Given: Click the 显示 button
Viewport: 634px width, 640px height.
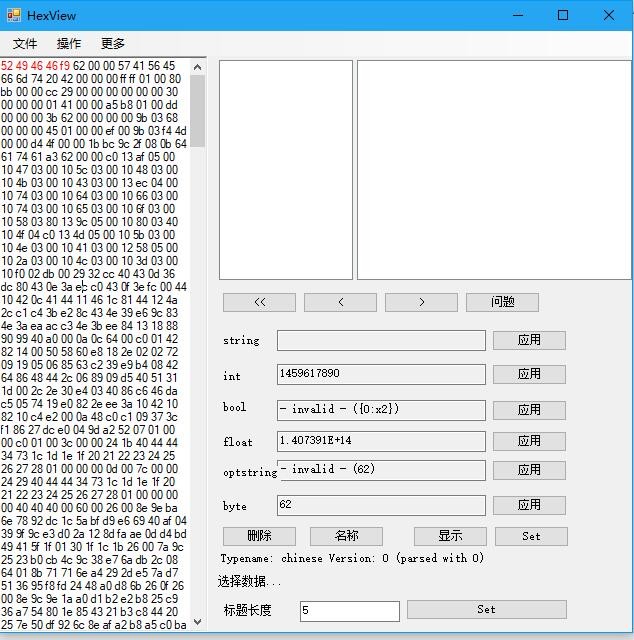Looking at the screenshot, I should tap(450, 536).
